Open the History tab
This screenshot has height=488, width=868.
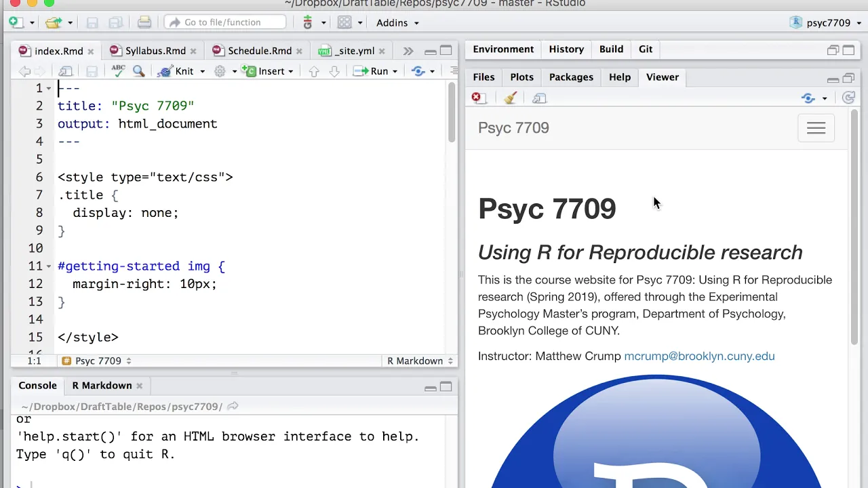pyautogui.click(x=566, y=49)
